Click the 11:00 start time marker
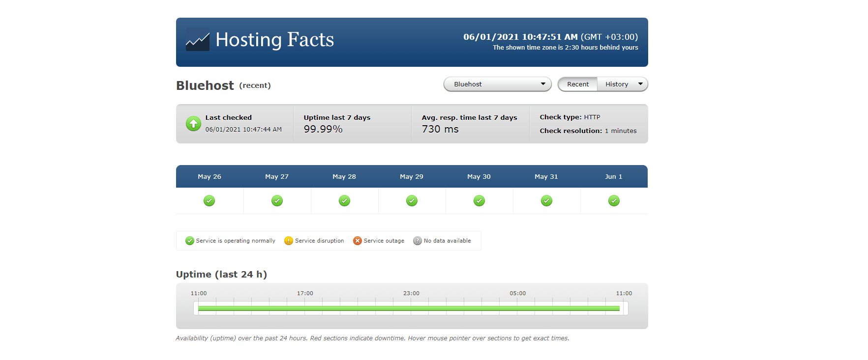Image resolution: width=868 pixels, height=360 pixels. click(x=199, y=293)
